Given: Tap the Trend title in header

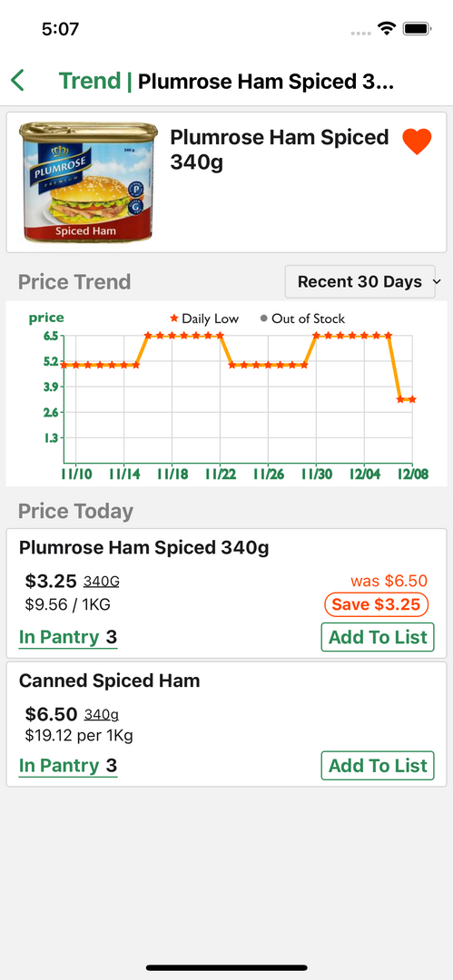Looking at the screenshot, I should (90, 81).
